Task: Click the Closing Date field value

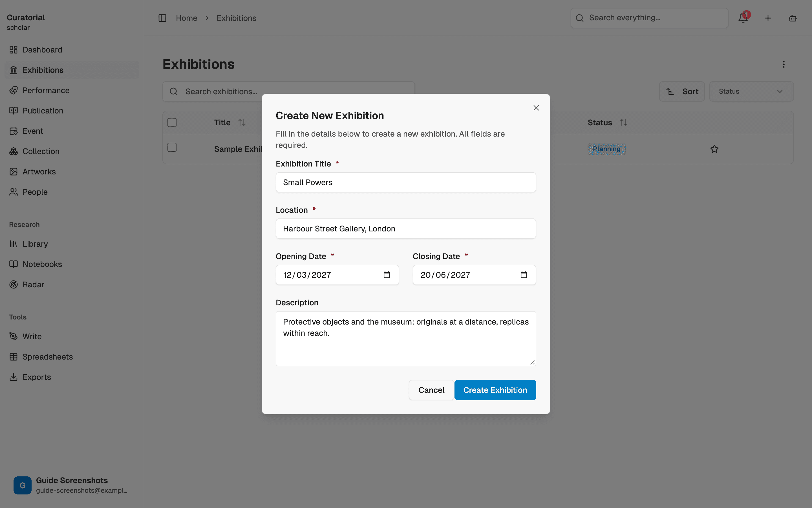Action: (x=445, y=275)
